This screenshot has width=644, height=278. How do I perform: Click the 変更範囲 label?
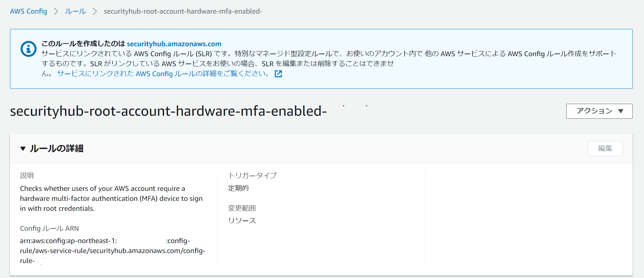point(242,208)
